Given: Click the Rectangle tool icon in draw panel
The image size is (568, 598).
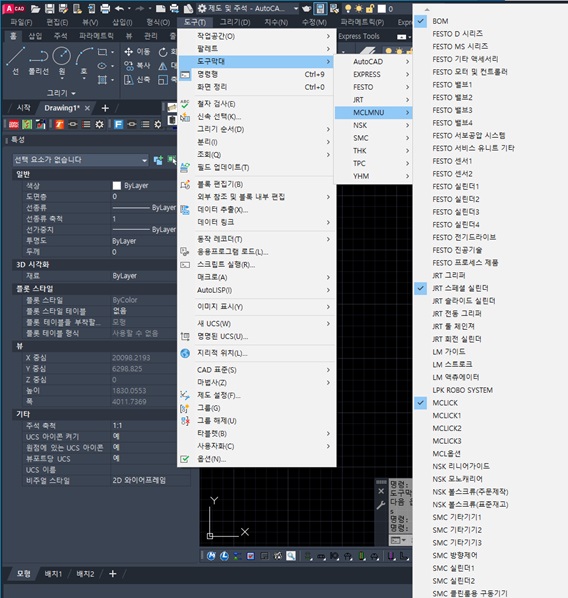Looking at the screenshot, I should tap(102, 51).
